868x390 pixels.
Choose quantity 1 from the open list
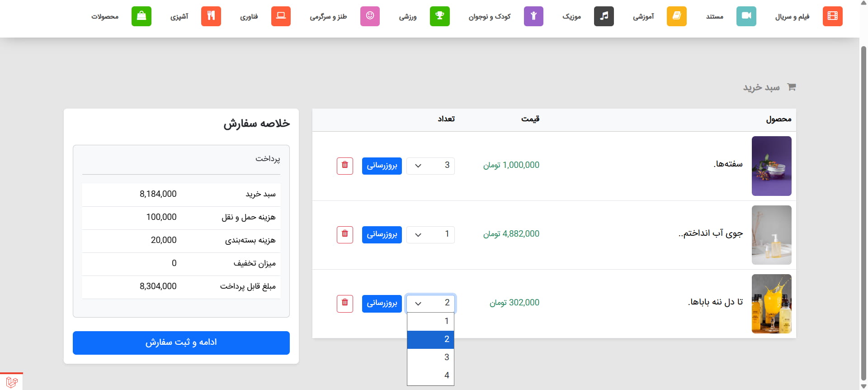(x=430, y=321)
